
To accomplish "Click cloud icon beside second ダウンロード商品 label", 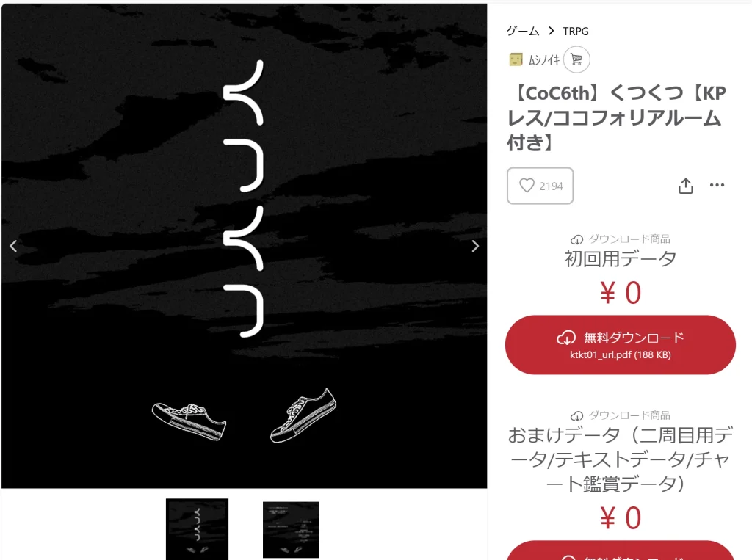I will point(576,415).
